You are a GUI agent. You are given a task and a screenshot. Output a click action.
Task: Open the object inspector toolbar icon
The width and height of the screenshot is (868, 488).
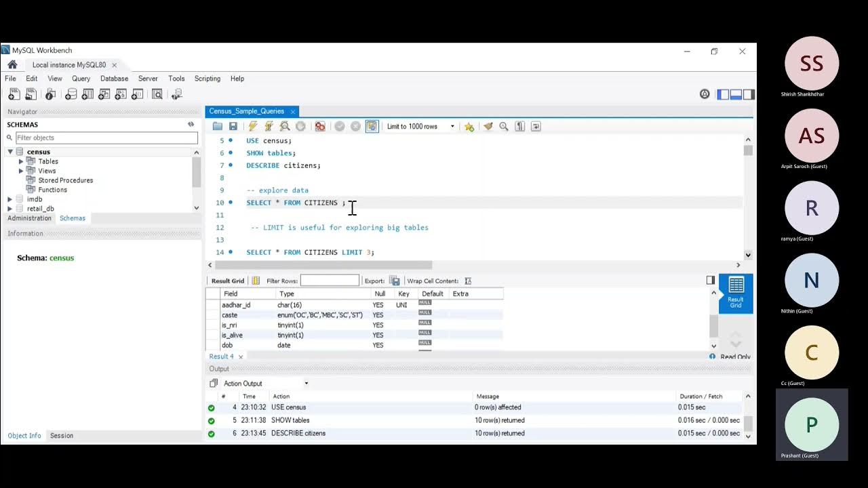50,95
